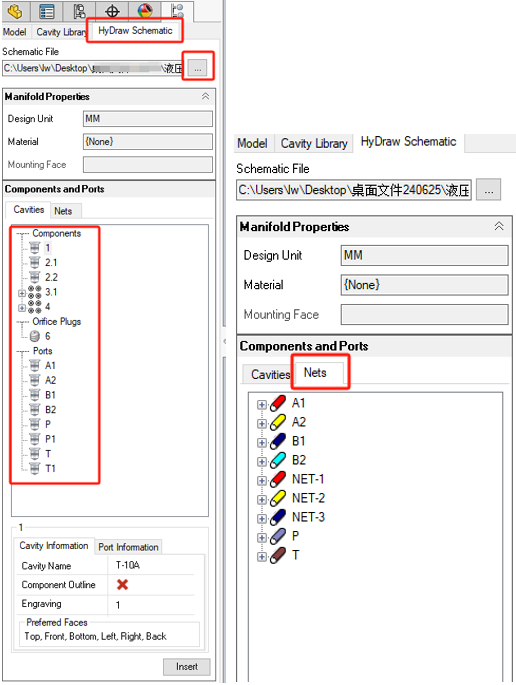Expand the B1 net node

click(262, 443)
